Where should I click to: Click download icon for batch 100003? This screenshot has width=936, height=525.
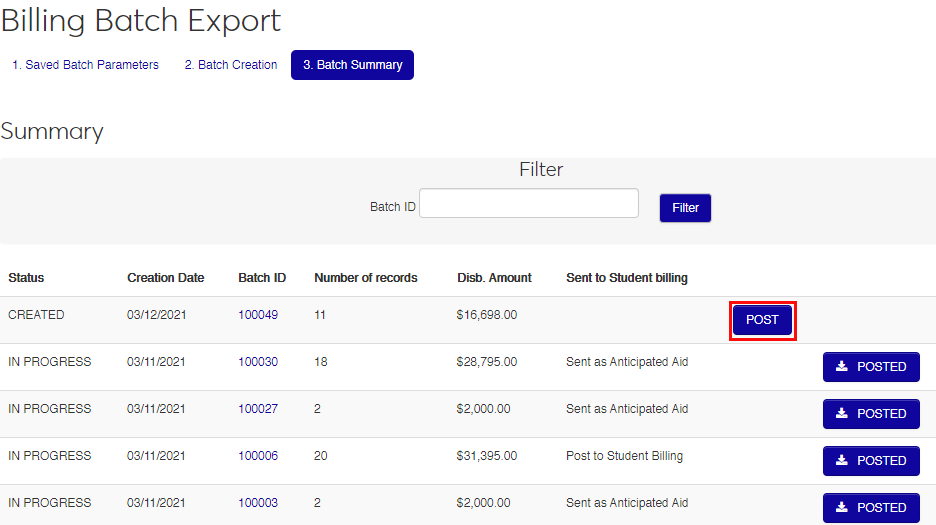click(842, 507)
